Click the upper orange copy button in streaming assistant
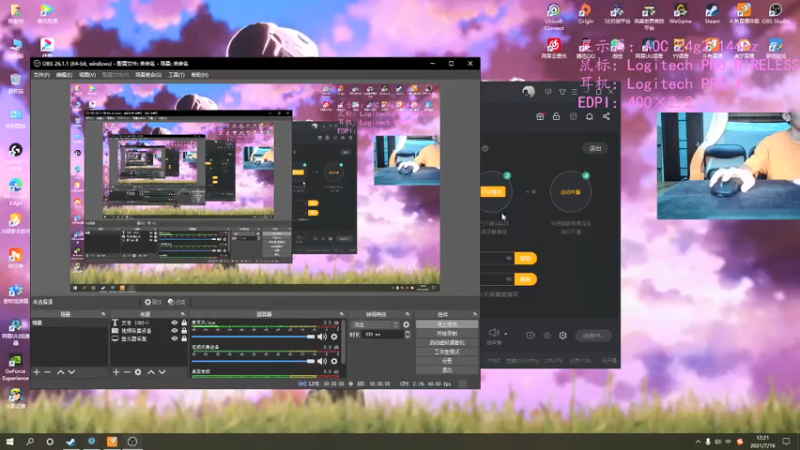The width and height of the screenshot is (800, 450). [526, 258]
